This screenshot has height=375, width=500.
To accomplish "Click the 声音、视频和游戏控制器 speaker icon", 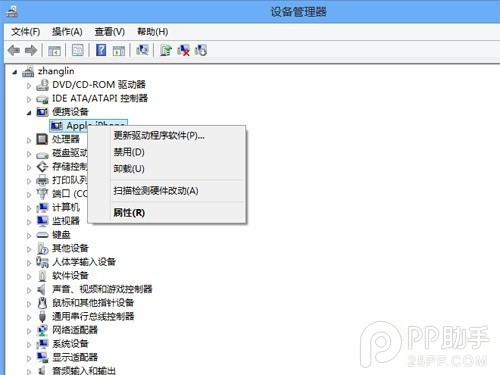I will tap(41, 289).
